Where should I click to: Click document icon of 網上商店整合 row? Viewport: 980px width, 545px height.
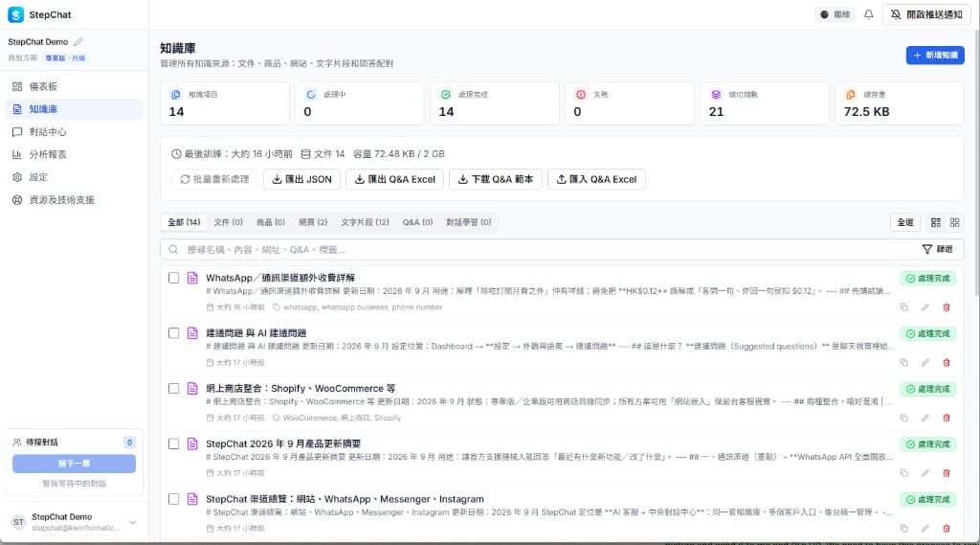pyautogui.click(x=192, y=389)
